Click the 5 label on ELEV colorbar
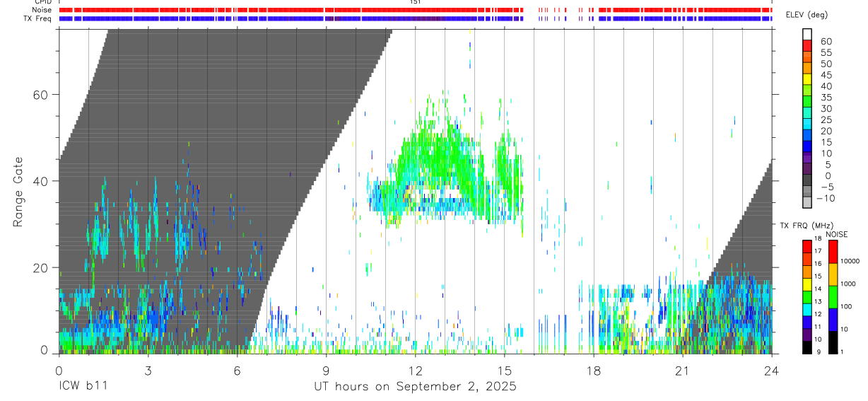 tap(828, 165)
